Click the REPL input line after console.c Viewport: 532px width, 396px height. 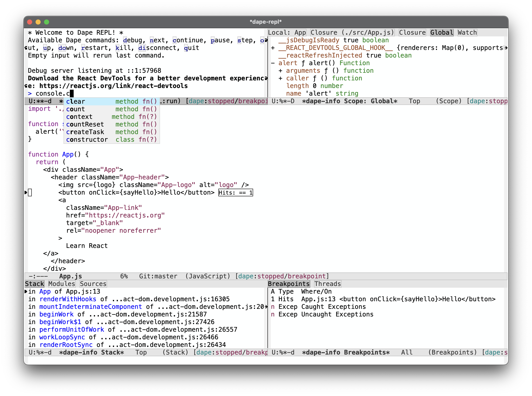(x=72, y=93)
